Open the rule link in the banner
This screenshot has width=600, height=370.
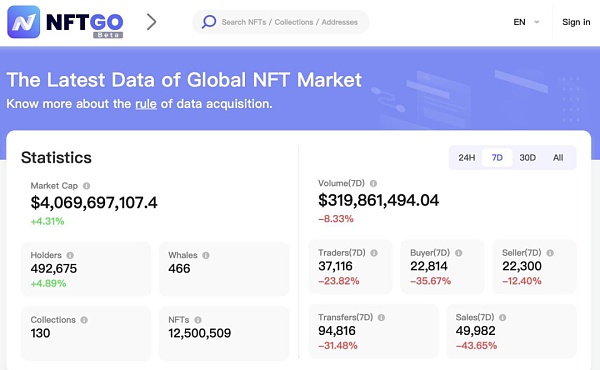(x=146, y=104)
